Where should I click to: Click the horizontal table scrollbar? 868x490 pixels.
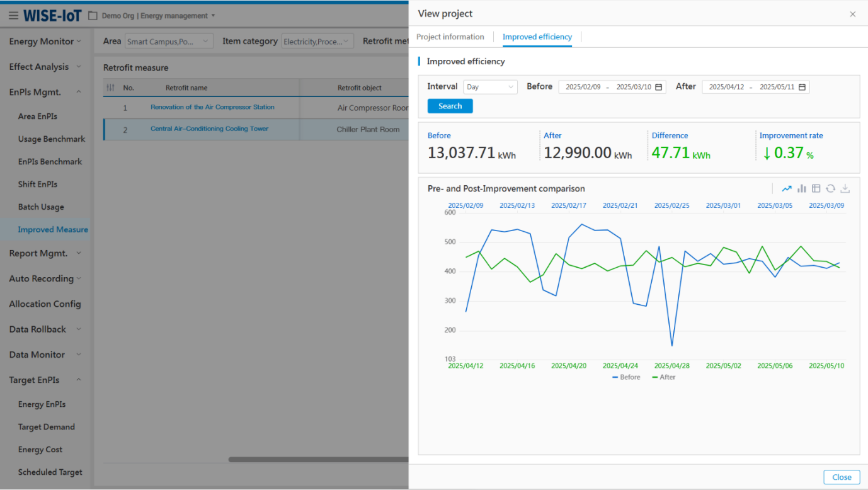click(x=318, y=460)
